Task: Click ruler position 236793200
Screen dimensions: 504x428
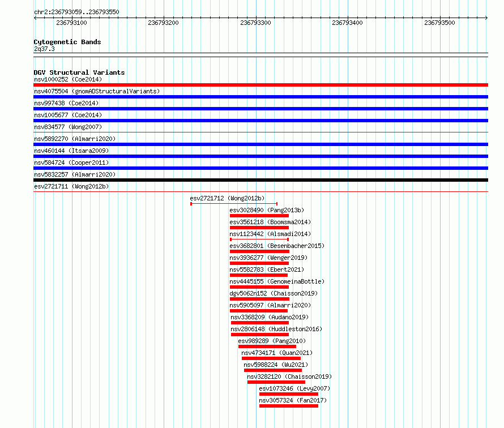Action: point(163,23)
